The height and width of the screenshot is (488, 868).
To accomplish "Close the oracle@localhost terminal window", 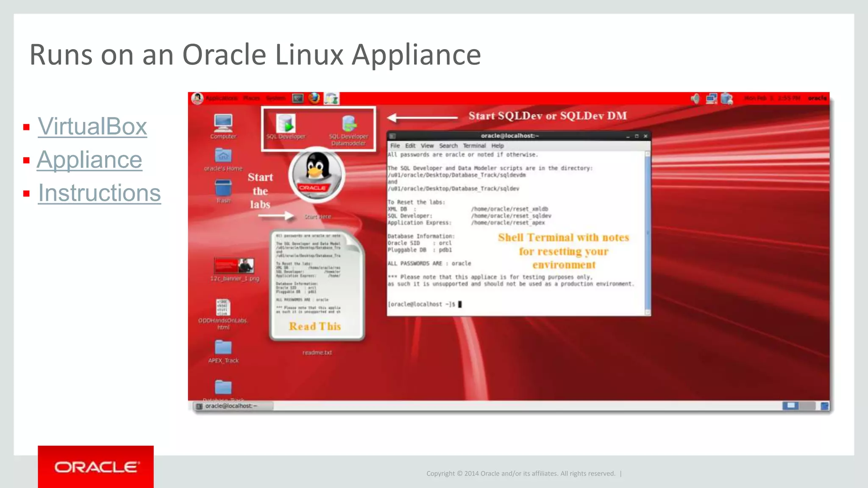I will tap(645, 136).
